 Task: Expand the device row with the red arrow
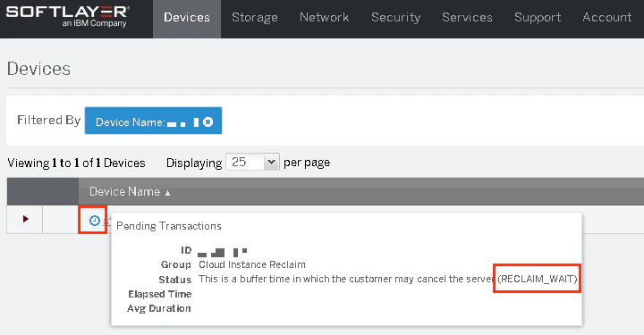25,219
